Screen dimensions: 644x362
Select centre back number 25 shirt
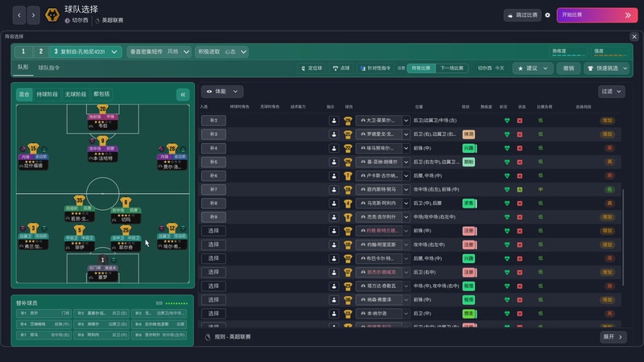(126, 230)
